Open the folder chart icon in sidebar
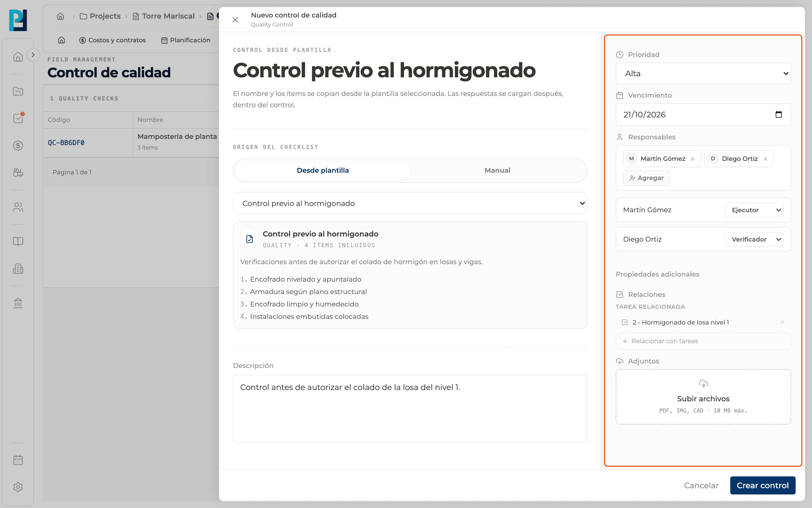Screen dimensions: 812x508 (x=18, y=91)
